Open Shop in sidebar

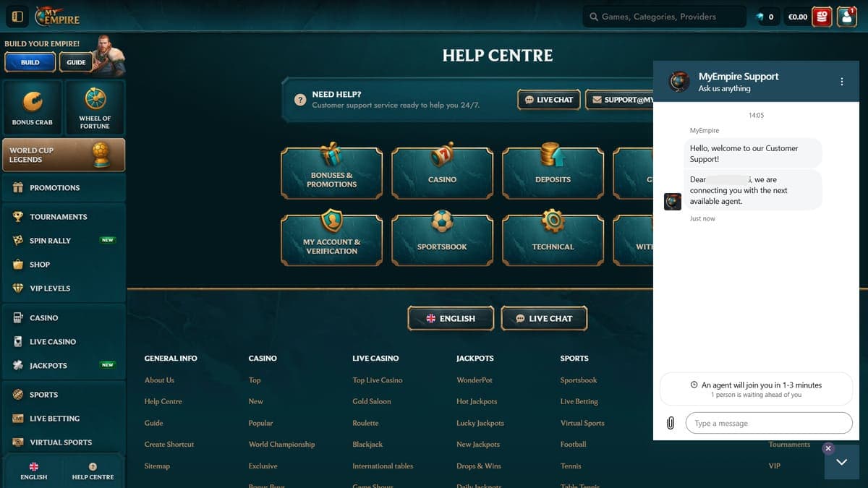click(x=64, y=265)
